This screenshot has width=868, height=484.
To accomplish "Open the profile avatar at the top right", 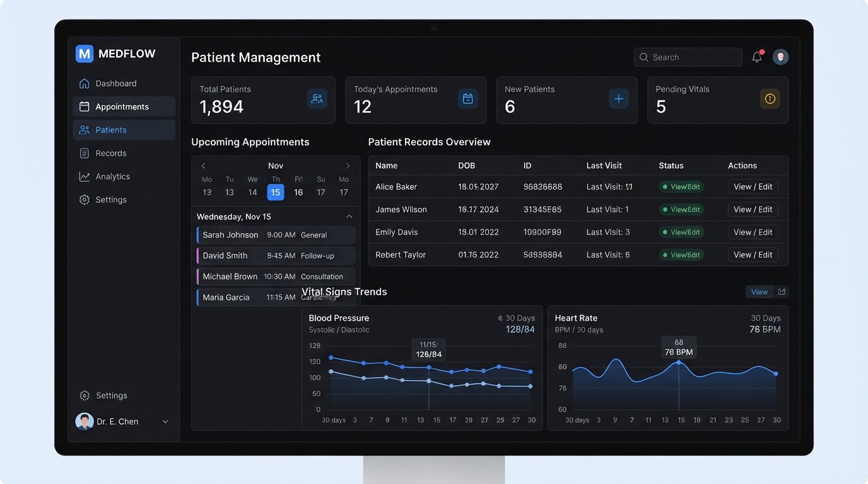I will (x=780, y=57).
